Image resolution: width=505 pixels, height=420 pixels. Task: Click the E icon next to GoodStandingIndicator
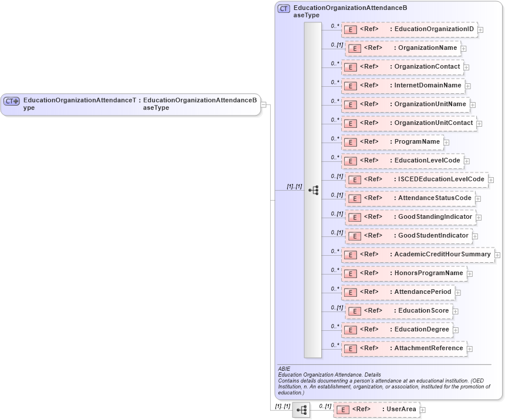pyautogui.click(x=354, y=217)
